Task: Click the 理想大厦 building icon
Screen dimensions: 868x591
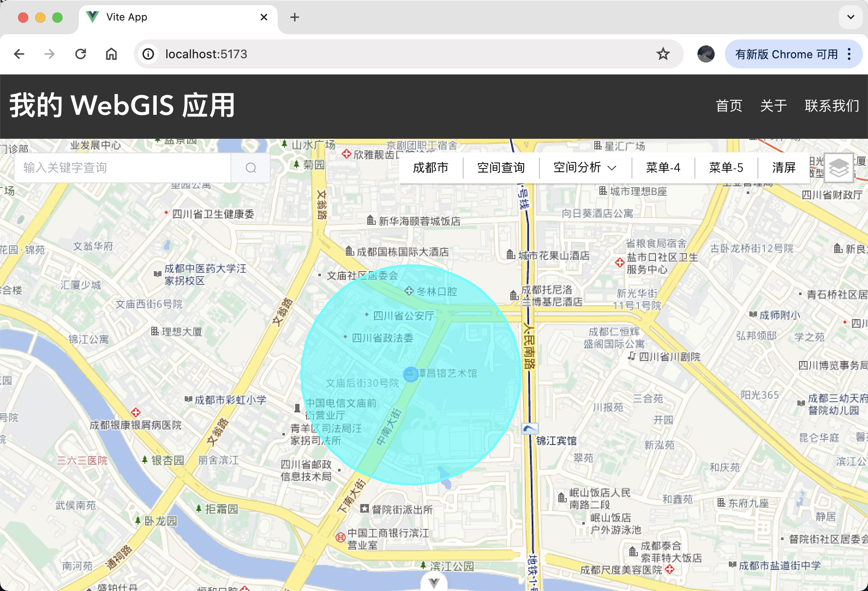Action: point(155,331)
